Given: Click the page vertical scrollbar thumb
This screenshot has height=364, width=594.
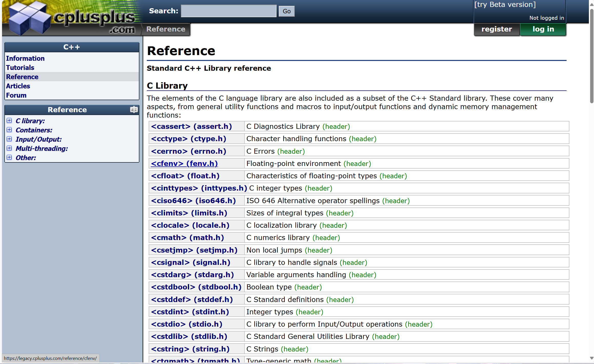Looking at the screenshot, I should (591, 56).
